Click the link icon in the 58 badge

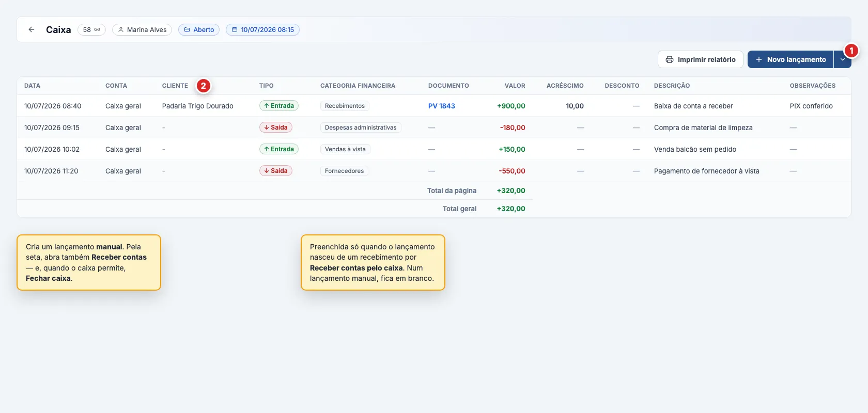coord(97,30)
